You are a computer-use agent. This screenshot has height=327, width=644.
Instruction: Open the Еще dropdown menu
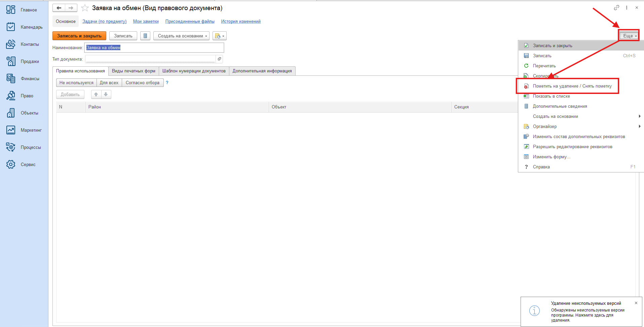(629, 36)
